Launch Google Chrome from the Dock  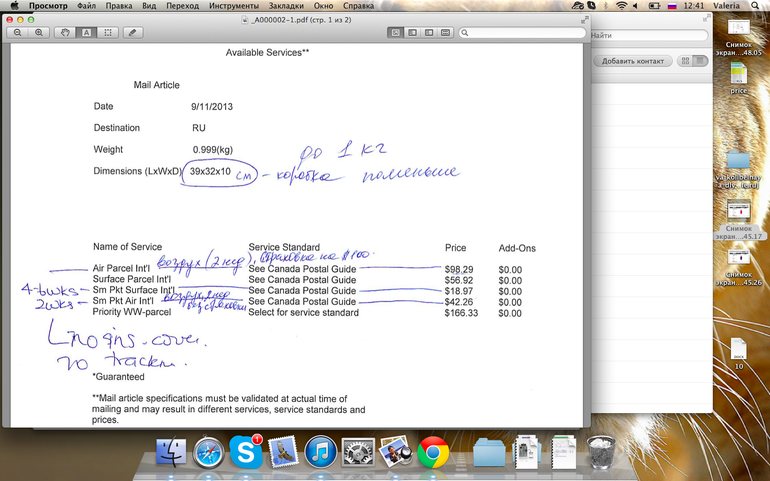pos(432,453)
